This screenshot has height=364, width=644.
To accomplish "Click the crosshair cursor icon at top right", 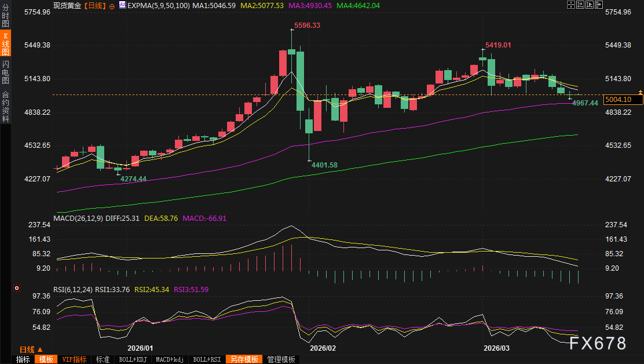I will 570,5.
